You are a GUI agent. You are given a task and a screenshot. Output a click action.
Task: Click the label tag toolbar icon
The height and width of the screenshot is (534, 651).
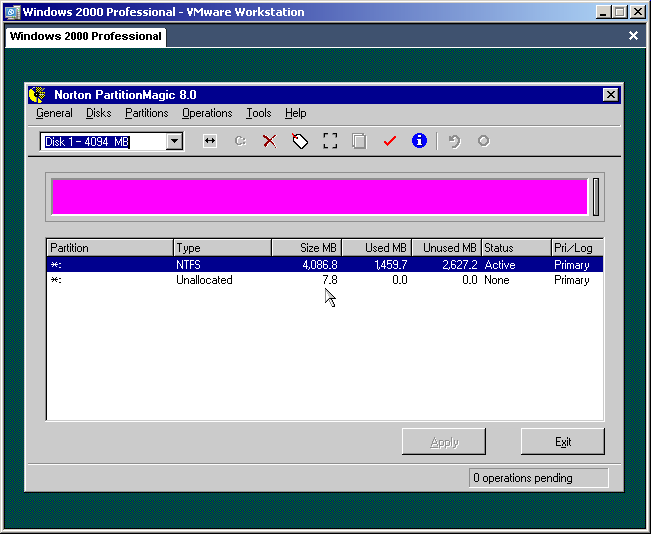300,141
